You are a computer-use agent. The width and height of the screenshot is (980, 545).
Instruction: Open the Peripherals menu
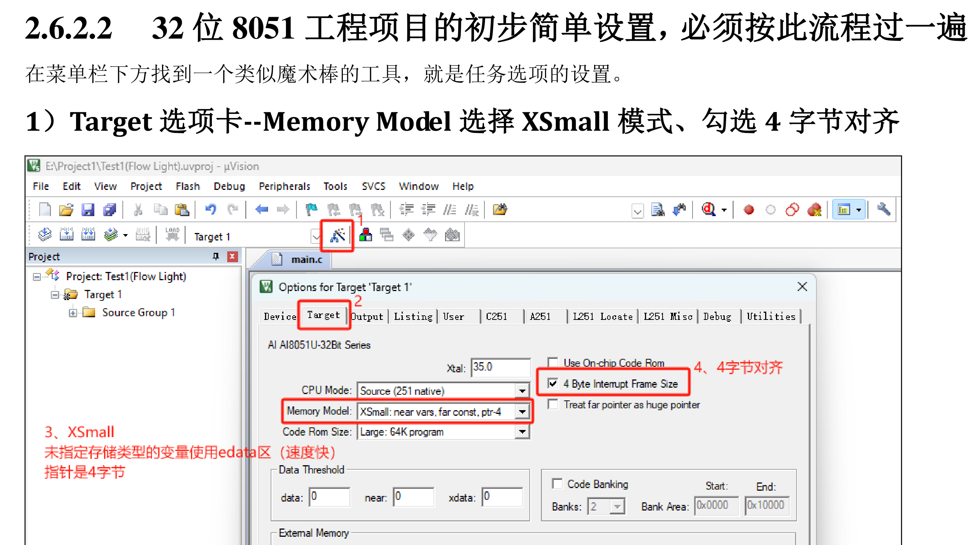coord(284,186)
